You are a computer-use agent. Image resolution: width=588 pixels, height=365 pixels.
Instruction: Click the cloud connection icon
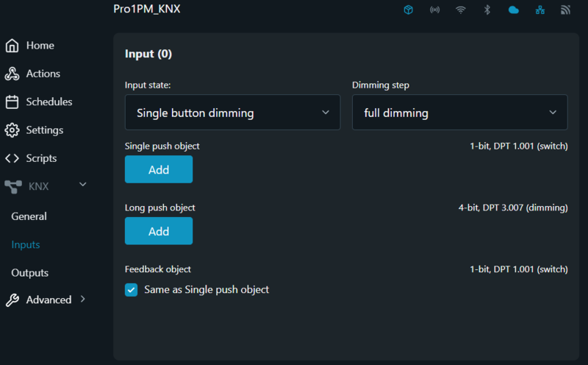tap(513, 10)
